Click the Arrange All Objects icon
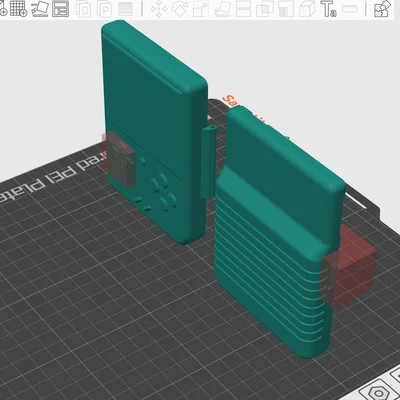 [61, 9]
